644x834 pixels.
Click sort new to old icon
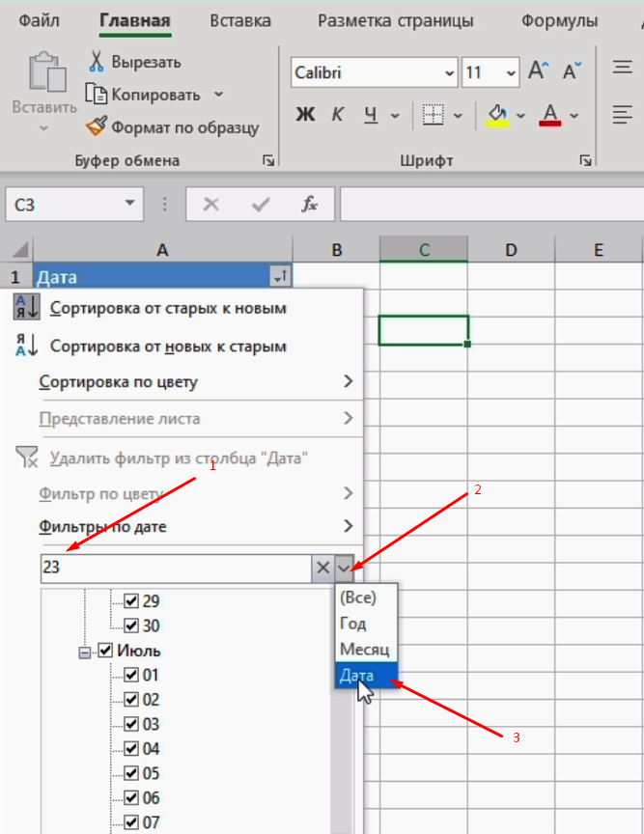coord(26,346)
